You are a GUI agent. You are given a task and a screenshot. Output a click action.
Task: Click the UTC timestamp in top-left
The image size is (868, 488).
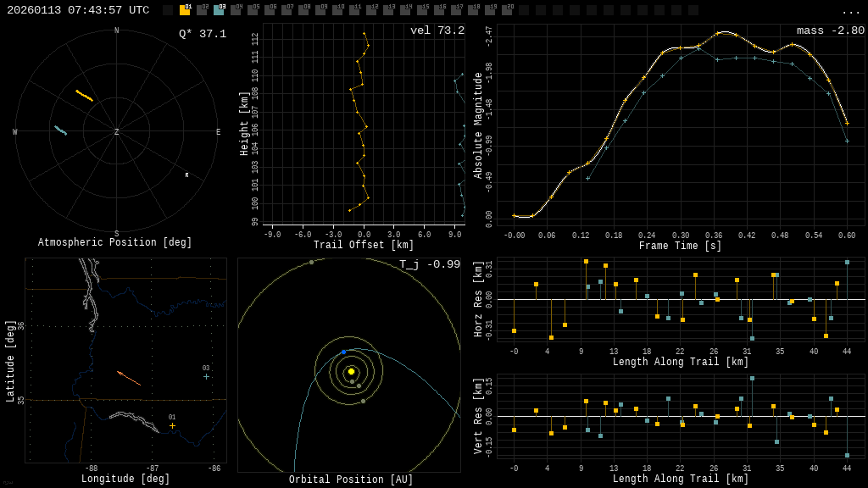(78, 10)
